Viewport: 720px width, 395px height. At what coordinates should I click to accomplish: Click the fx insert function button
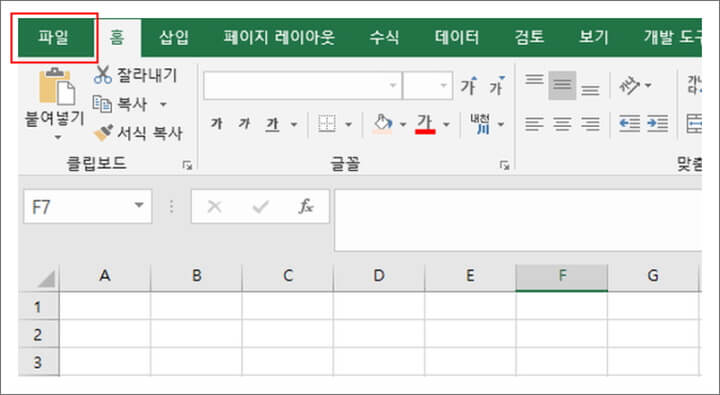click(306, 207)
